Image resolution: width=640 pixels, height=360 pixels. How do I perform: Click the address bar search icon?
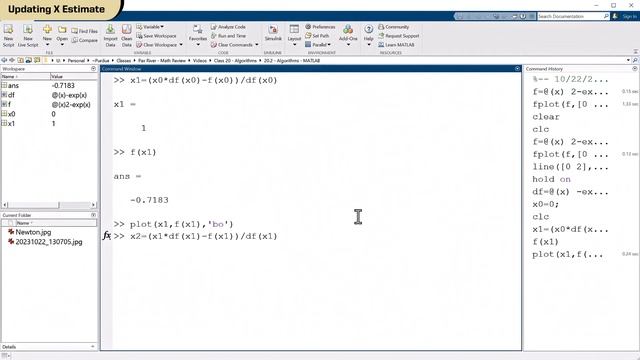(x=635, y=60)
